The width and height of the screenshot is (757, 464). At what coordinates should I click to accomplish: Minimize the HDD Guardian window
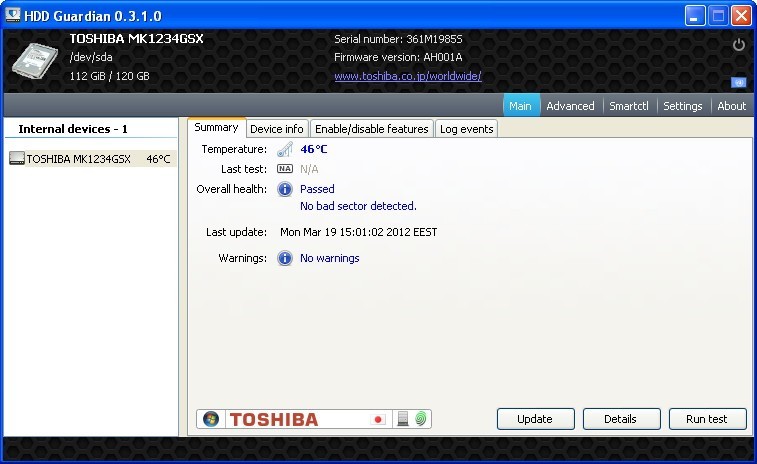point(695,15)
